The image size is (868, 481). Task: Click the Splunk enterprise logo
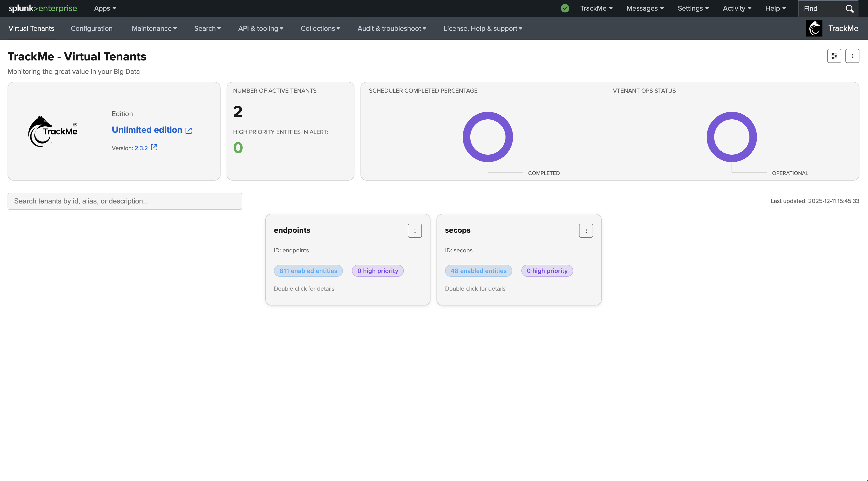click(43, 8)
